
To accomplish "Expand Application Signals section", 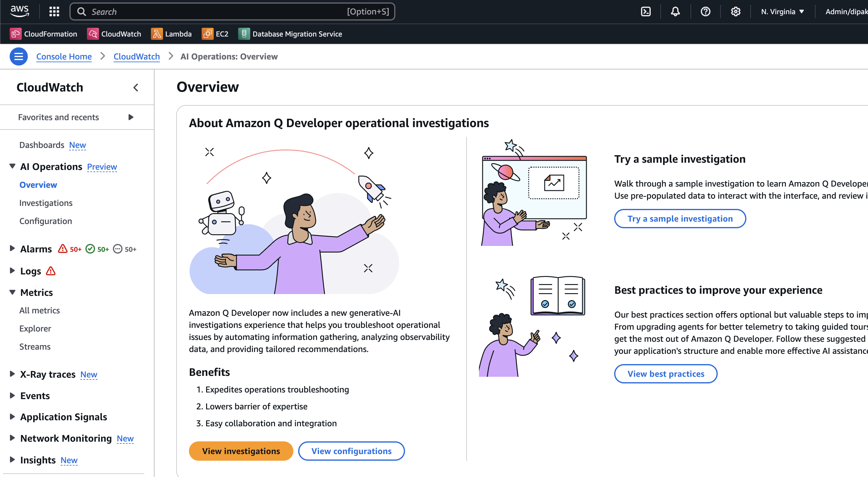I will [x=12, y=417].
